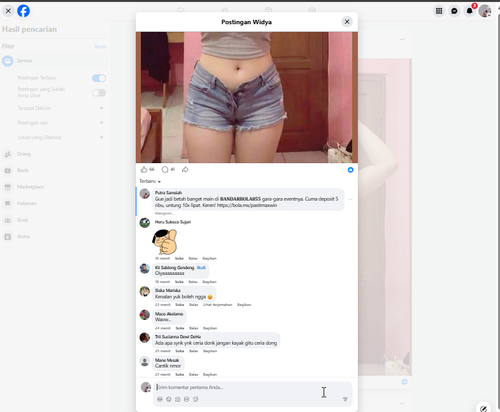Click the comment bubble icon under photo
500x412 pixels.
tap(165, 170)
